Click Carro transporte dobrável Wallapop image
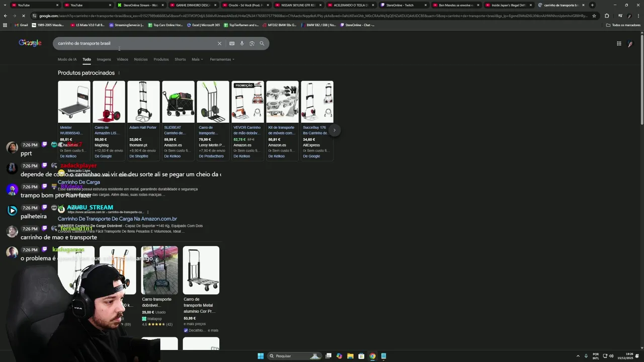The image size is (644, 362). 159,270
